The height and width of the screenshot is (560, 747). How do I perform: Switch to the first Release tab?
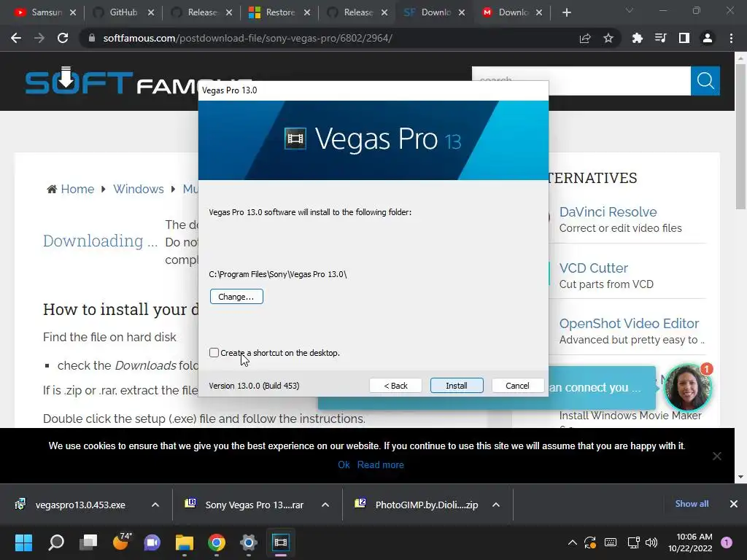click(202, 12)
